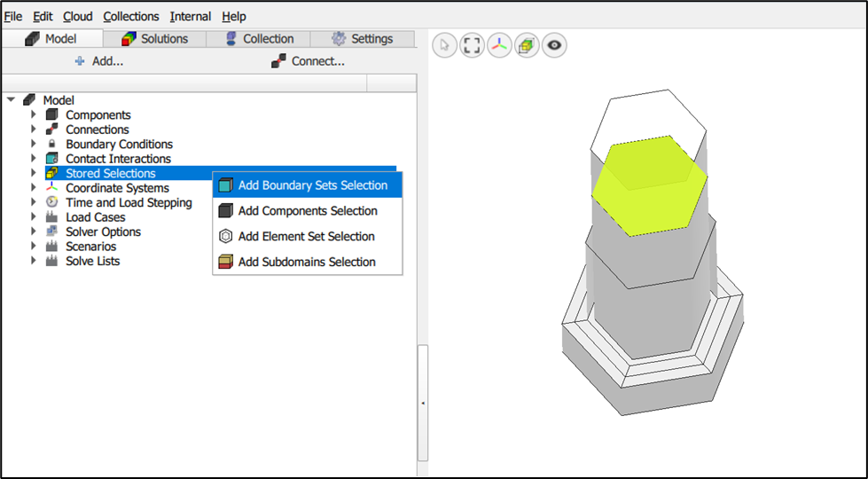This screenshot has width=868, height=479.
Task: Click the Solutions tab colored cube icon
Action: (129, 39)
